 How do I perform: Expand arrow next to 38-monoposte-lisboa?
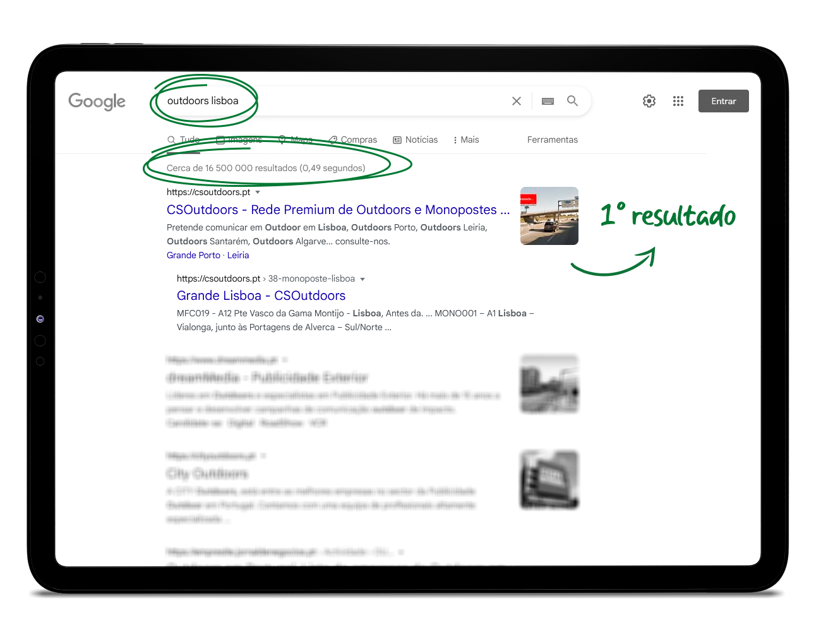pyautogui.click(x=363, y=278)
